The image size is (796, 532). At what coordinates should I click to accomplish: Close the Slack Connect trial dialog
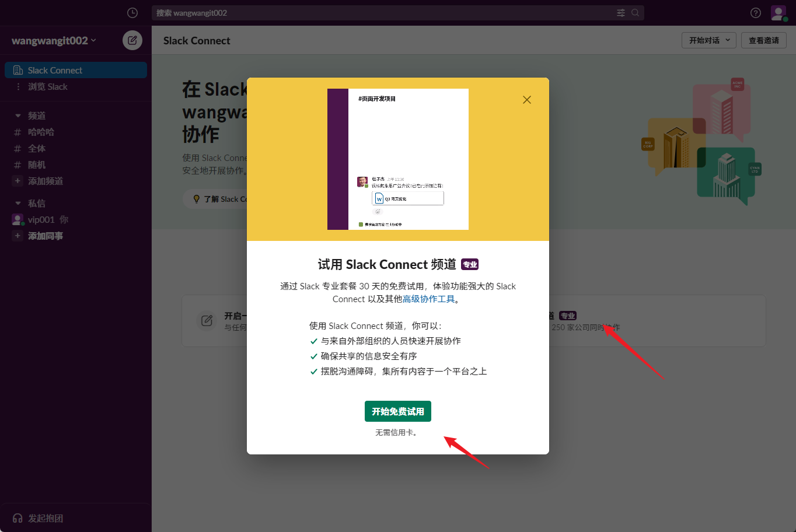[527, 100]
